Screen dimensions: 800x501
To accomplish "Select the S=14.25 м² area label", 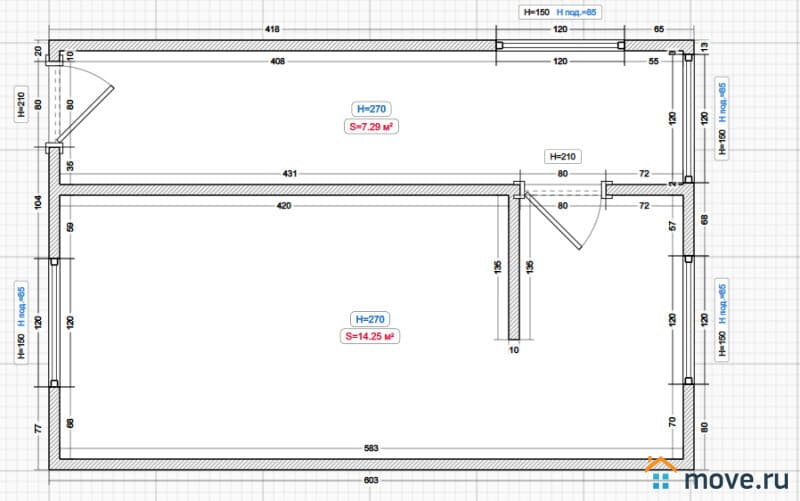I will pyautogui.click(x=371, y=337).
